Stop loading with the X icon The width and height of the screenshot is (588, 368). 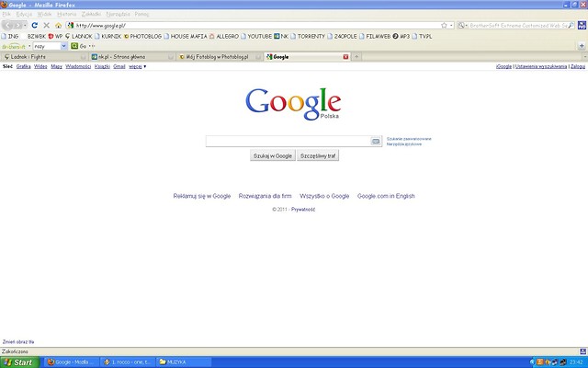click(47, 25)
